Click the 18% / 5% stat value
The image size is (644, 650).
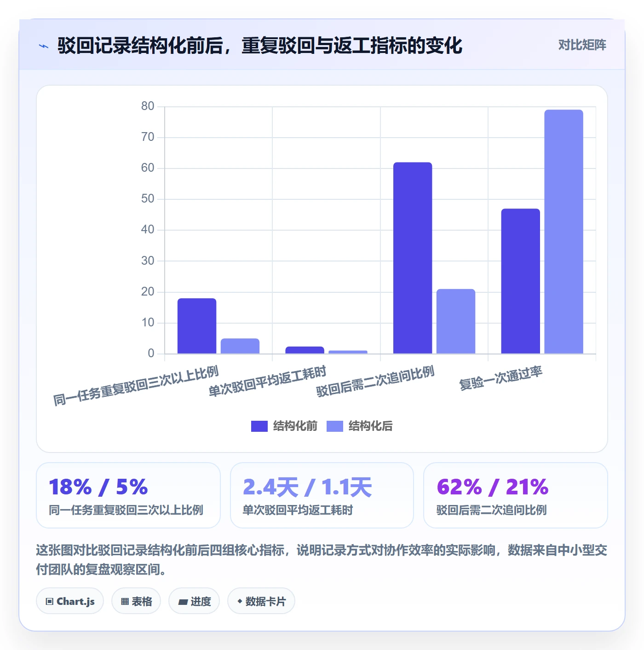(98, 487)
